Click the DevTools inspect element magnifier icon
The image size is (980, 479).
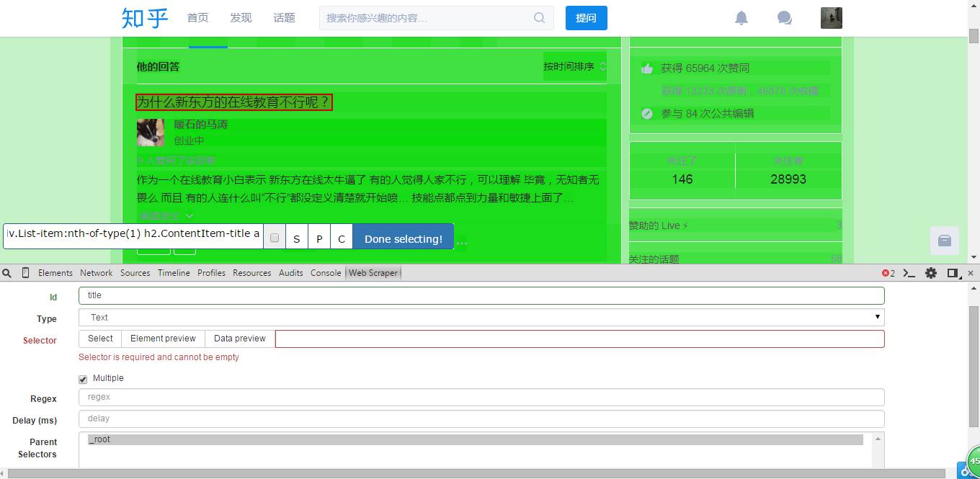tap(6, 273)
